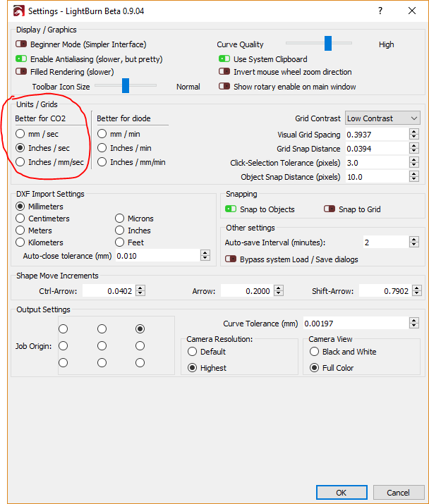Click the Toolbar Icon Size slider handle

click(x=126, y=85)
